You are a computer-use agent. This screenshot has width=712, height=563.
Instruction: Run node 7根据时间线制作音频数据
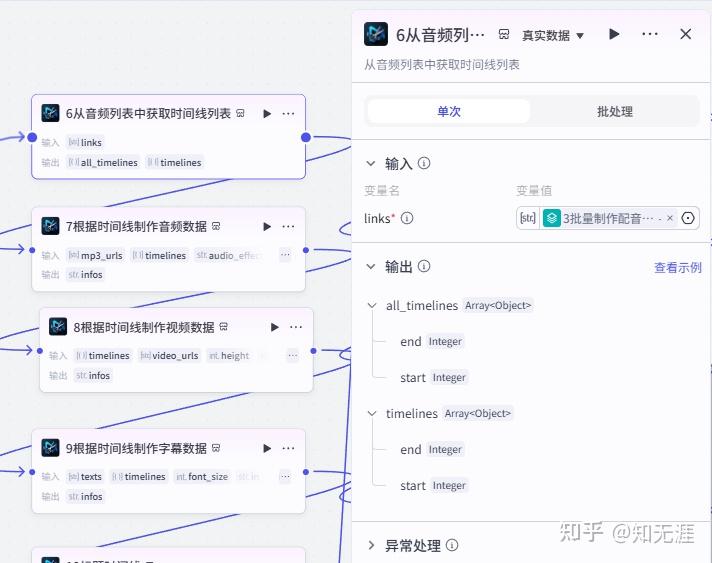click(267, 226)
